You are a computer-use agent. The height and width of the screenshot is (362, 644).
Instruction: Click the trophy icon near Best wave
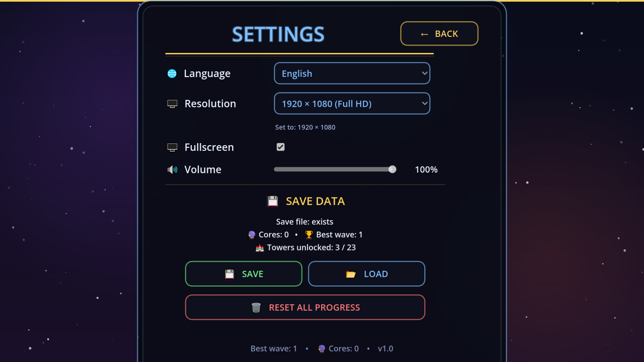point(309,235)
